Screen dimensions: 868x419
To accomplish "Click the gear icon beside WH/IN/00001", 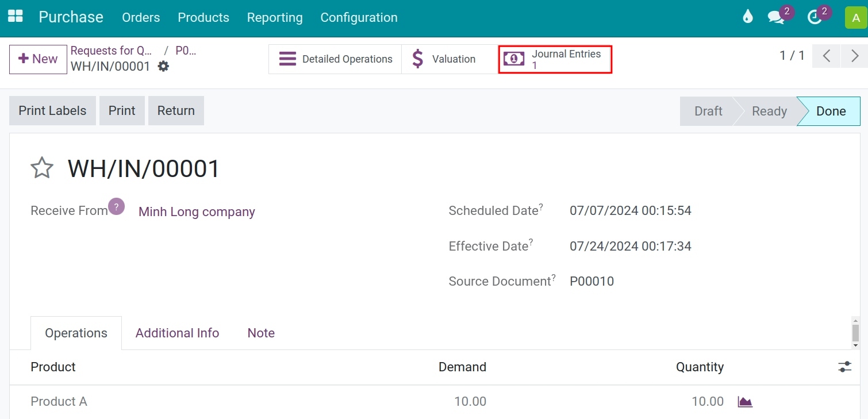I will pos(164,66).
